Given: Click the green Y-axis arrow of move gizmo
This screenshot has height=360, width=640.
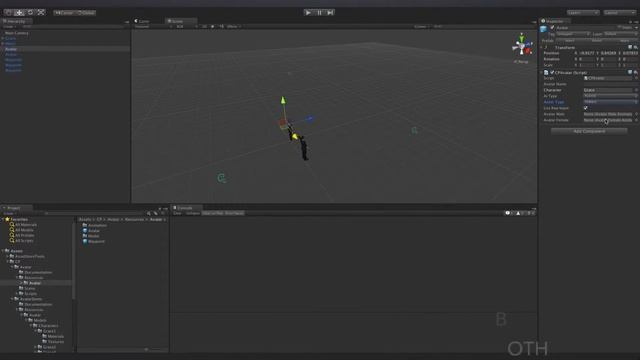Looking at the screenshot, I should pyautogui.click(x=283, y=100).
